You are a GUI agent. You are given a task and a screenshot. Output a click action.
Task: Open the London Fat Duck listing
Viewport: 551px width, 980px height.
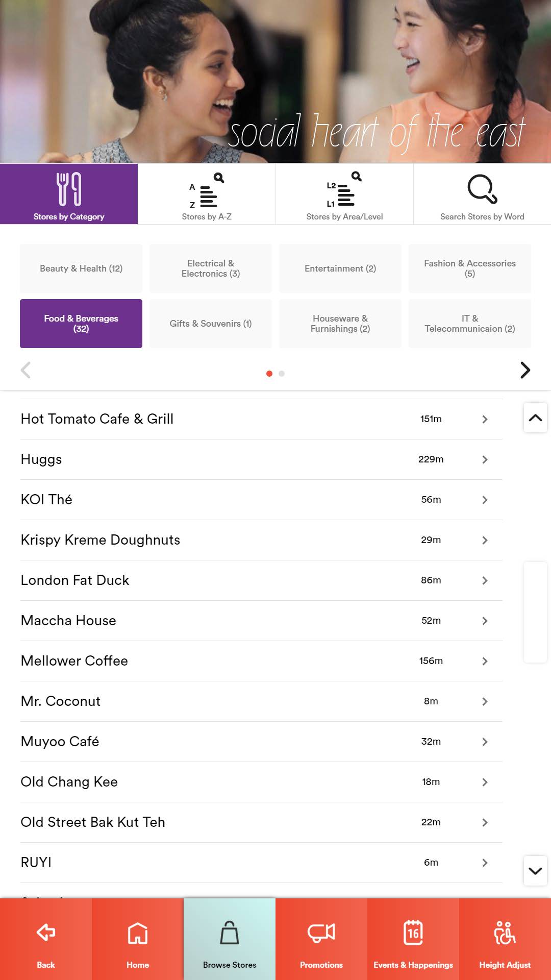(75, 580)
